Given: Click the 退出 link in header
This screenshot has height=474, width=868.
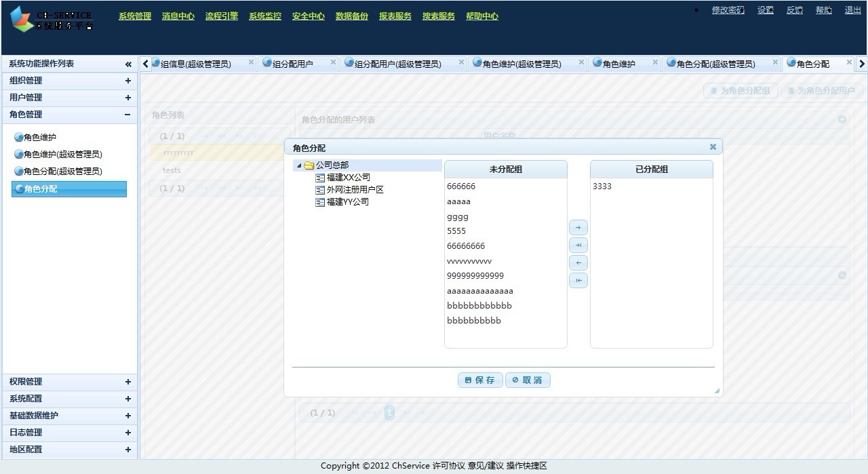Looking at the screenshot, I should pyautogui.click(x=853, y=10).
